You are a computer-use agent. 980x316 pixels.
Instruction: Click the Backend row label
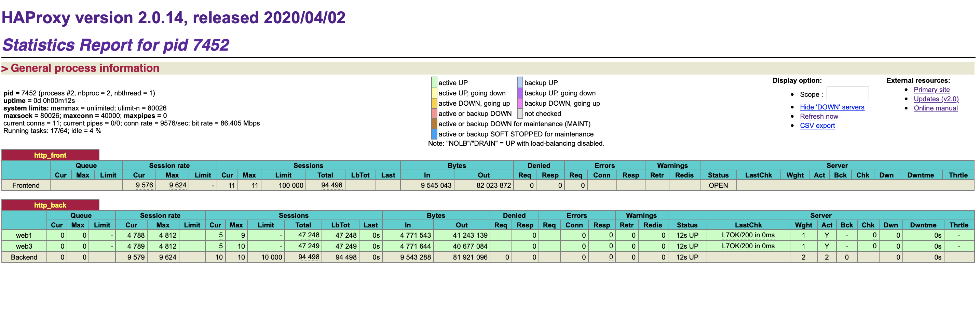24,258
